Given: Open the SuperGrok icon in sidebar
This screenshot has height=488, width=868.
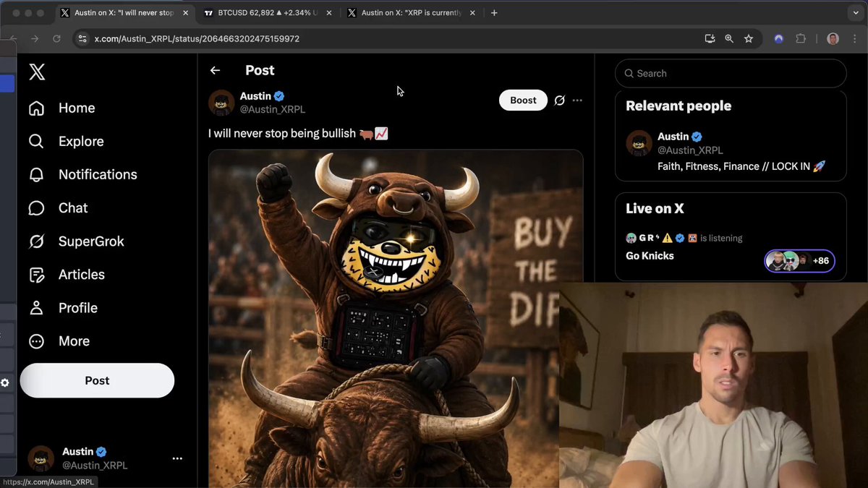Looking at the screenshot, I should pos(36,241).
